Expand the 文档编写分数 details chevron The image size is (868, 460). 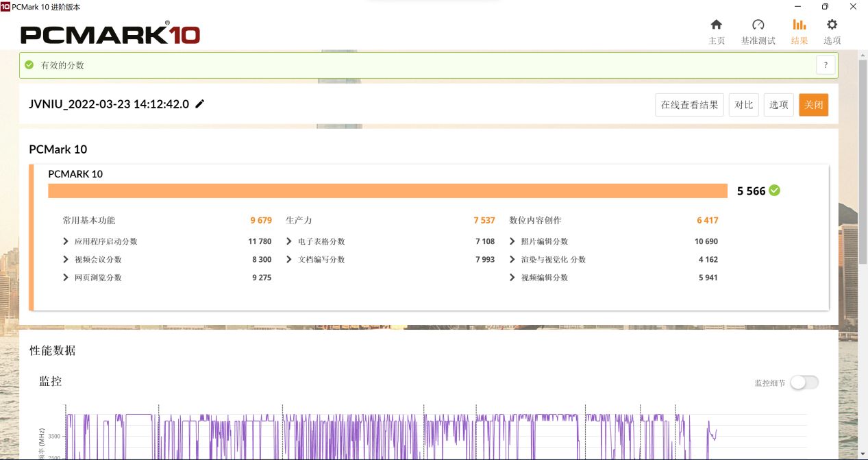[x=289, y=259]
